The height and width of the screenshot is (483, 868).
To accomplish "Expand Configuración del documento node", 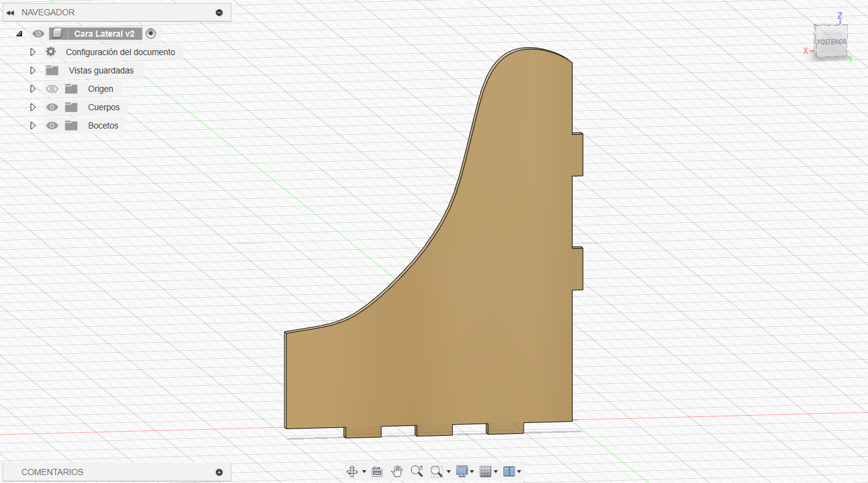I will point(33,52).
